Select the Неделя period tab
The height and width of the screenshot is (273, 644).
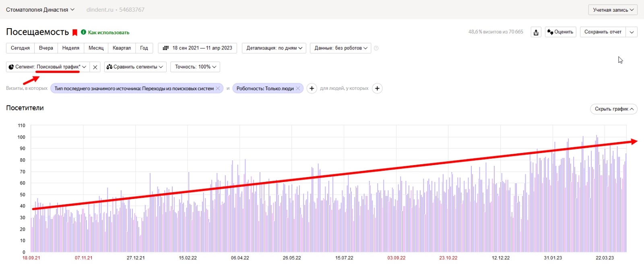(71, 48)
